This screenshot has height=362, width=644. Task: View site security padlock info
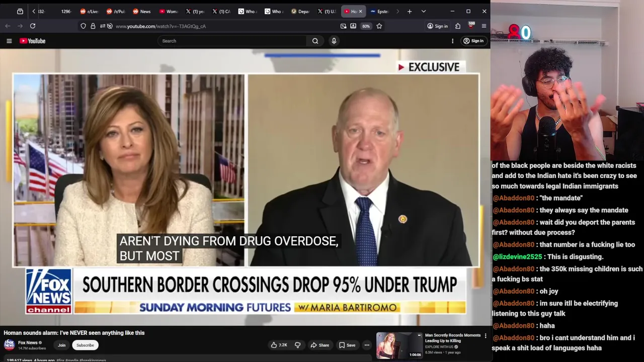coord(93,26)
